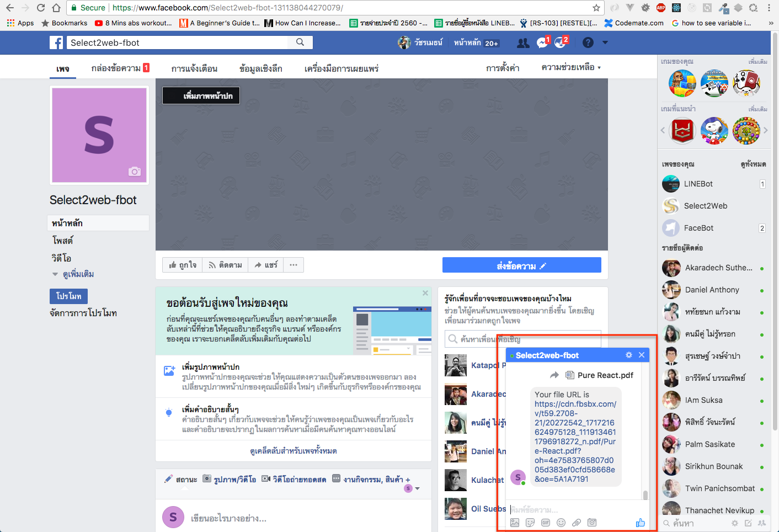Close the Select2web-fbot chat window
The height and width of the screenshot is (532, 779).
click(x=642, y=355)
